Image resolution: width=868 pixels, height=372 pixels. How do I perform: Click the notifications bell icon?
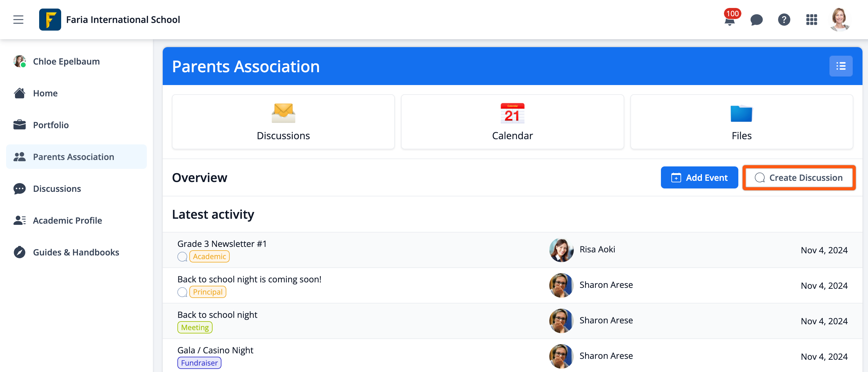(x=729, y=21)
